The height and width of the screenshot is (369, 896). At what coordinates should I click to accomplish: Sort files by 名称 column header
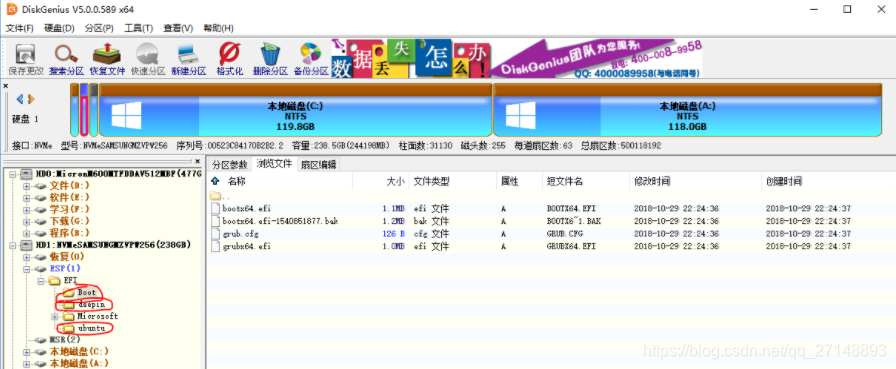[x=237, y=182]
